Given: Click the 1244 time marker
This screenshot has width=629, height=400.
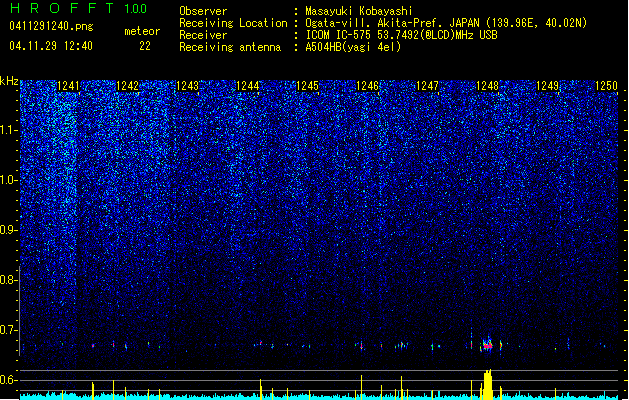Looking at the screenshot, I should click(248, 86).
